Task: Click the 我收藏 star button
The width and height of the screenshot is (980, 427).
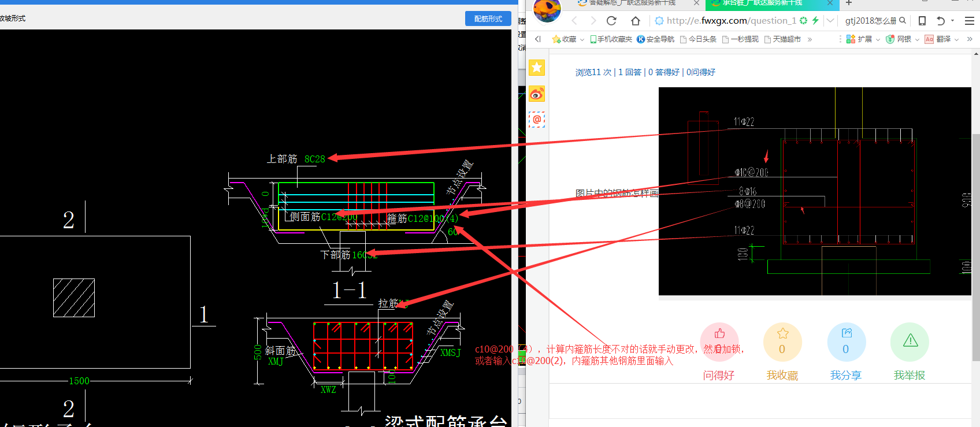Action: coord(782,342)
